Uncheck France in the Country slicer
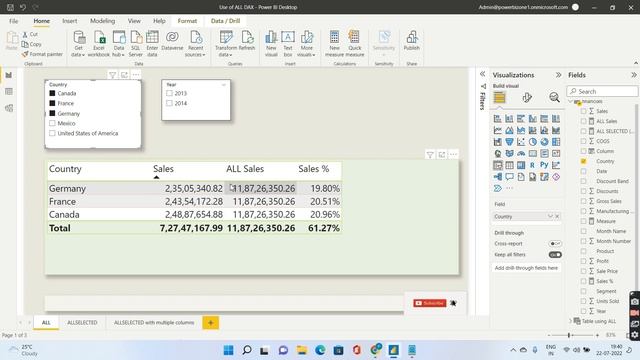Image resolution: width=640 pixels, height=360 pixels. [x=52, y=103]
